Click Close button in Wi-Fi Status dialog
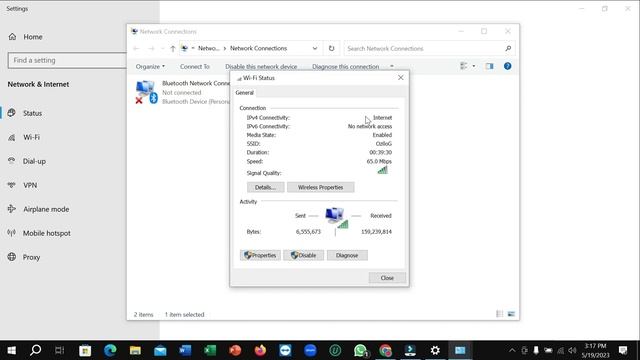The height and width of the screenshot is (360, 640). point(387,278)
